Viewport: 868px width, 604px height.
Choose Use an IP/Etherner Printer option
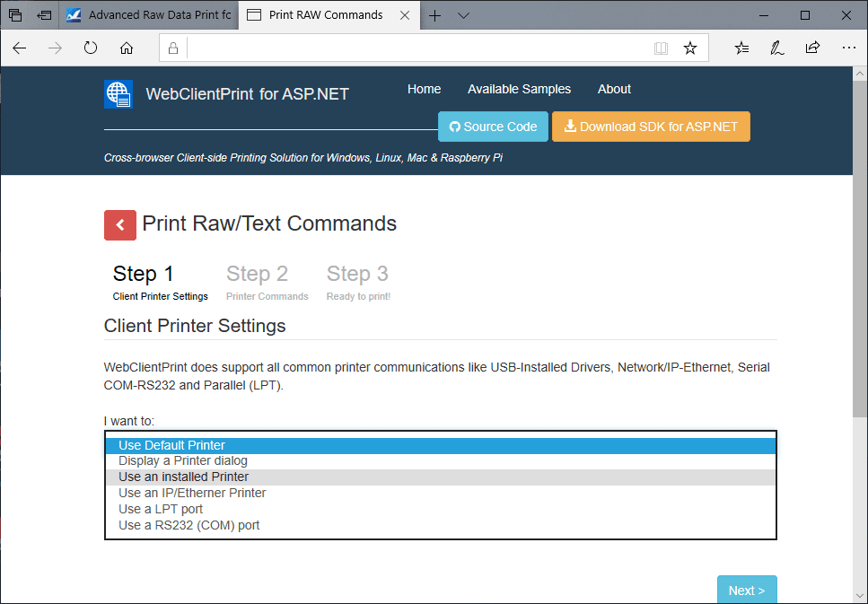pyautogui.click(x=441, y=494)
